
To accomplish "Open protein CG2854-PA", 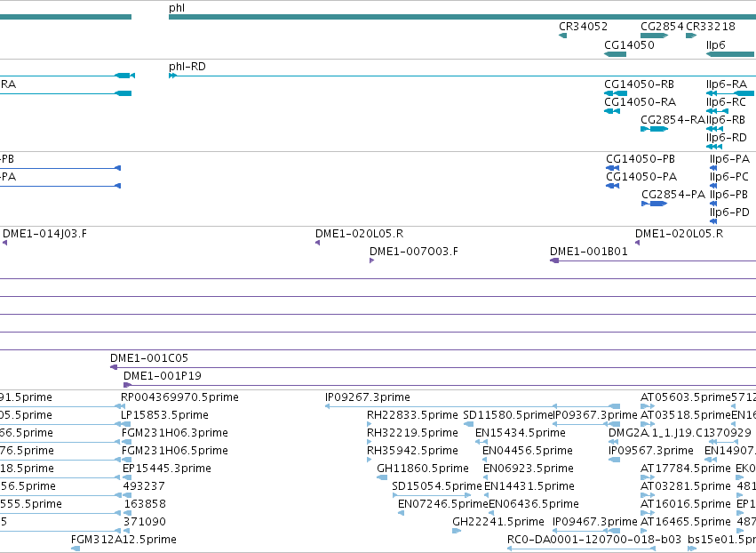I will 673,195.
